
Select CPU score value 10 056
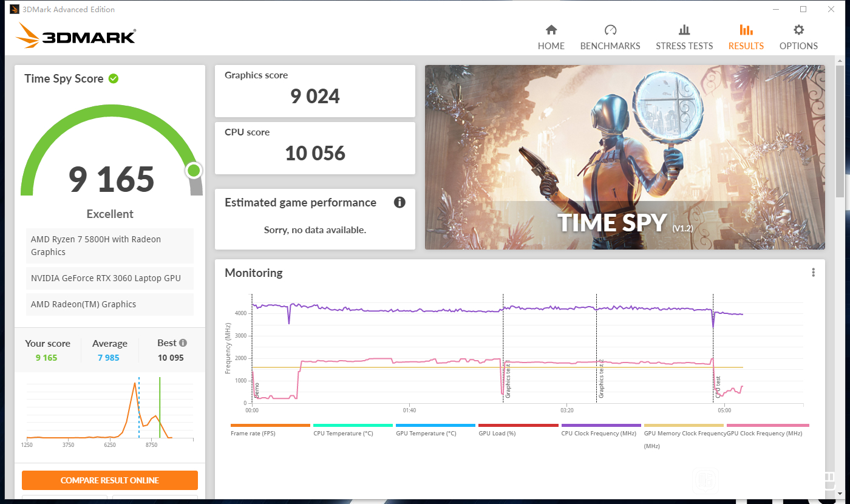(315, 153)
